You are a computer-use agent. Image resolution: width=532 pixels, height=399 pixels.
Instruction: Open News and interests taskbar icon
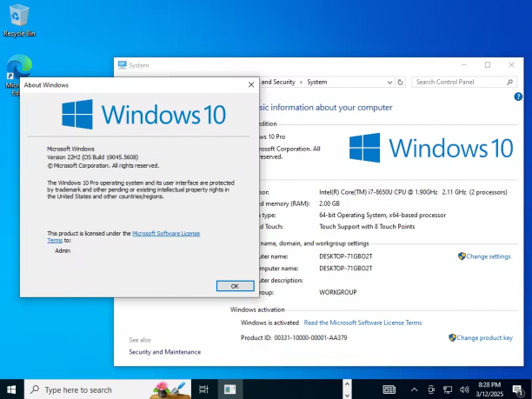click(x=389, y=389)
